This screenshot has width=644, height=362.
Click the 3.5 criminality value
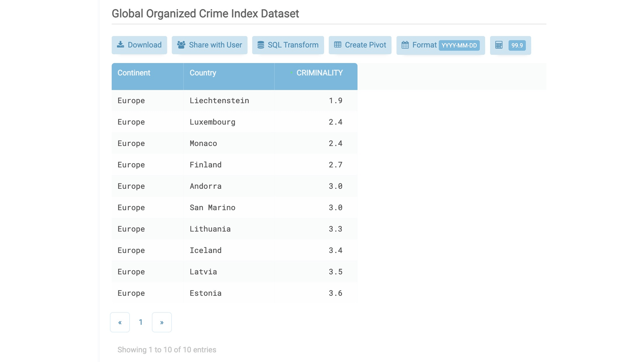(x=335, y=272)
